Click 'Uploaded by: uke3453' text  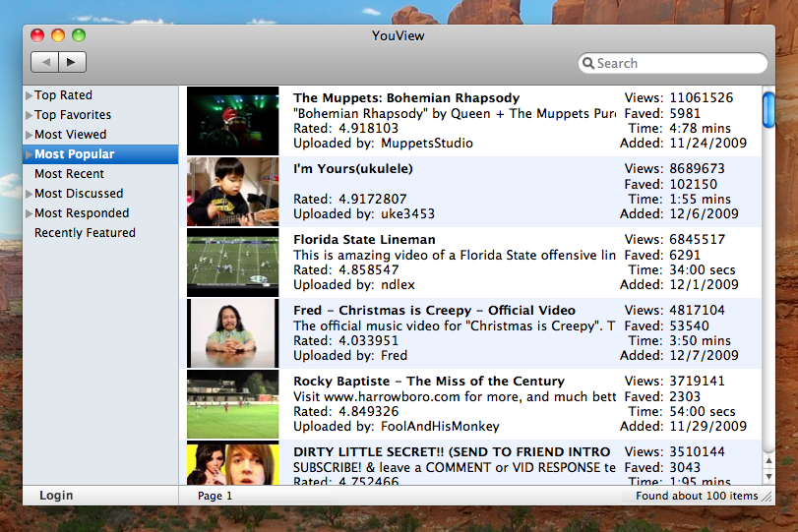[x=364, y=213]
